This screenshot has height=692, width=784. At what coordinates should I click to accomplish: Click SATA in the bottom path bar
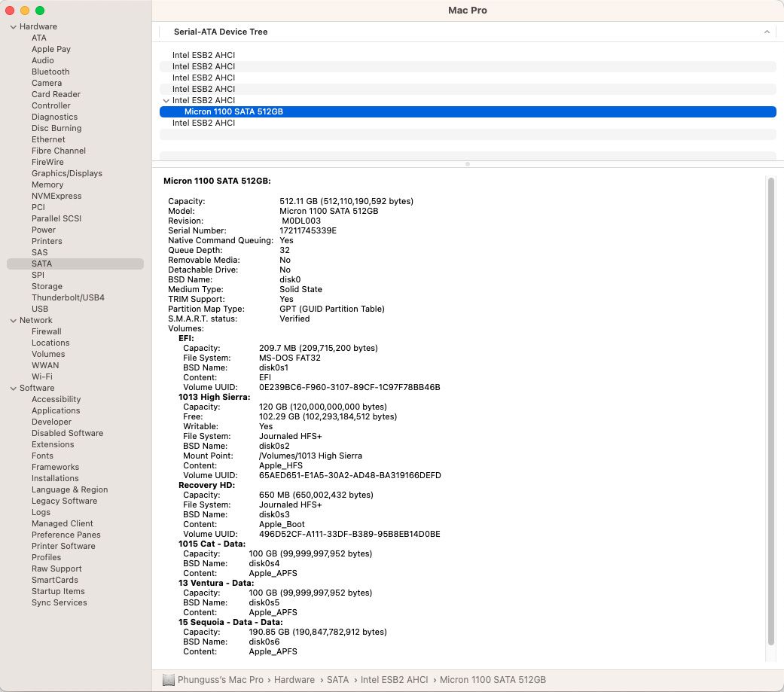(338, 680)
